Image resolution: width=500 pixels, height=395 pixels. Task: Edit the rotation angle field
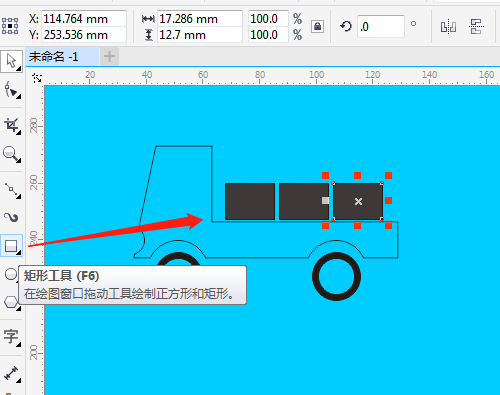point(381,26)
